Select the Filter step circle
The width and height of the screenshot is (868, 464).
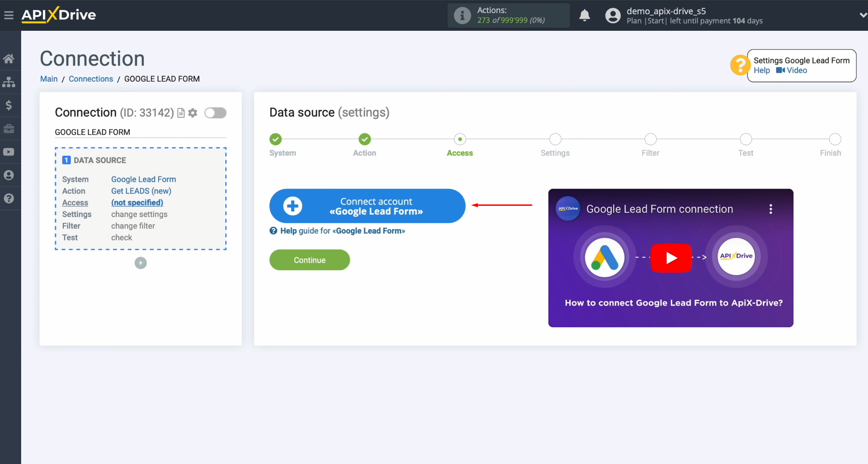(x=651, y=139)
